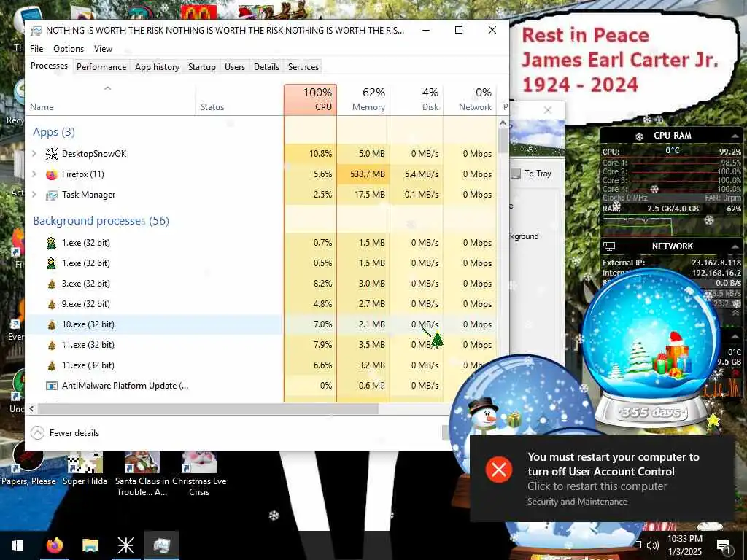Open File Explorer from the taskbar
This screenshot has width=747, height=560.
click(90, 545)
